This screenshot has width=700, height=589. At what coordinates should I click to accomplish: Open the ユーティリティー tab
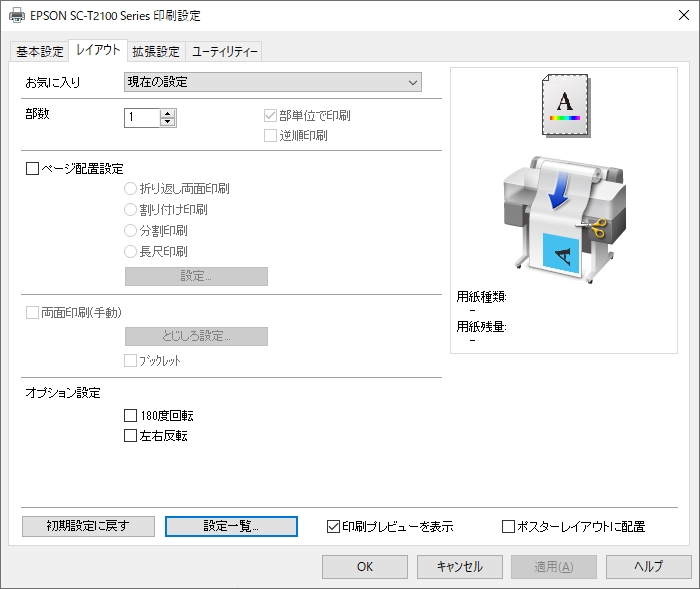tap(224, 51)
